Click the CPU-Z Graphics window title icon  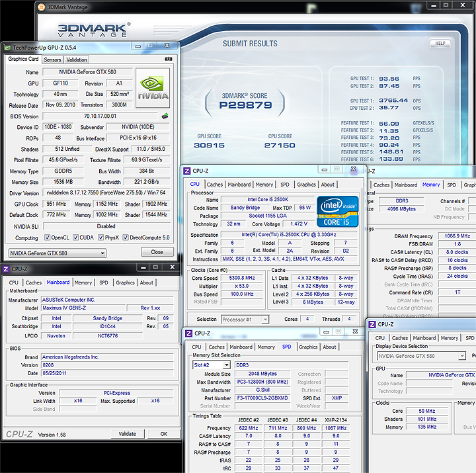(x=372, y=324)
